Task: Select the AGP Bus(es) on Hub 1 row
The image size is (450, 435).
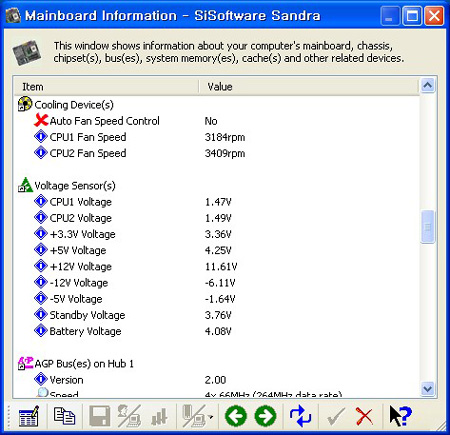Action: [x=84, y=364]
